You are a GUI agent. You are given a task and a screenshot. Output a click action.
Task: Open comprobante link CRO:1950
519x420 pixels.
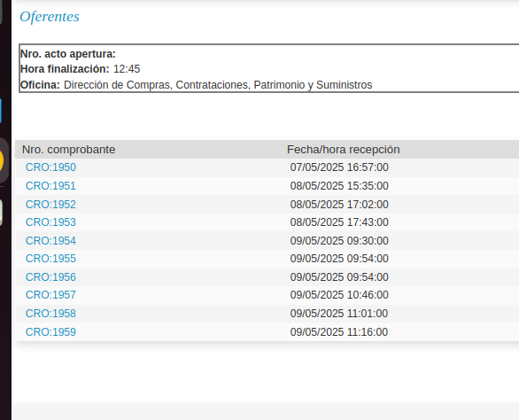50,167
